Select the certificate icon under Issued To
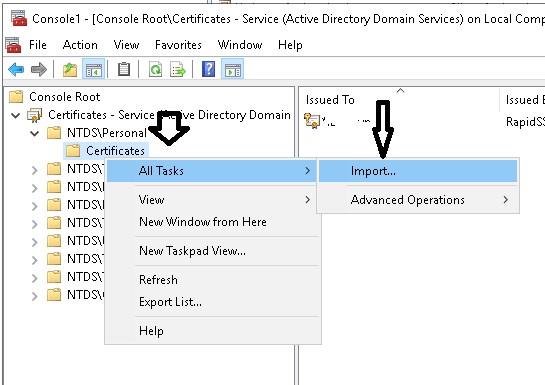This screenshot has height=385, width=545. [311, 121]
